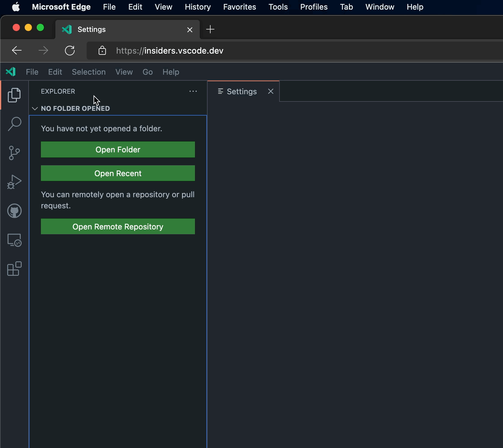This screenshot has height=448, width=503.
Task: Open Explorer views and more actions ellipsis
Action: tap(193, 91)
